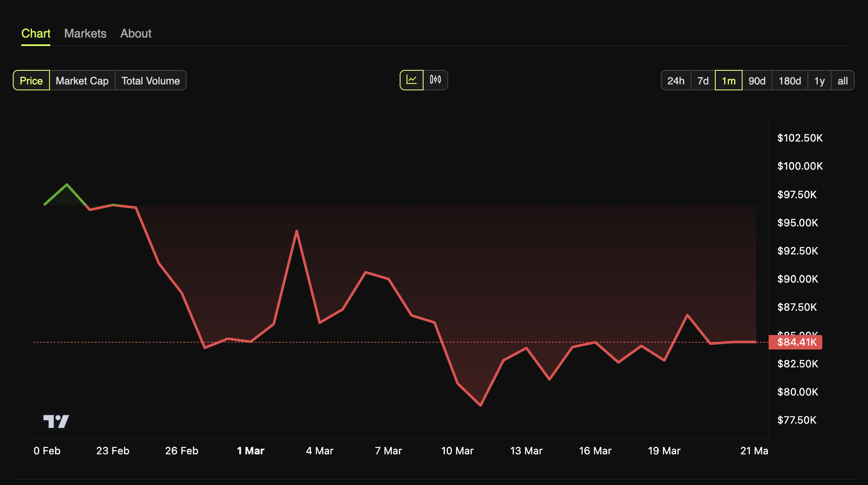Open the About tab
The image size is (868, 485).
[x=136, y=34]
